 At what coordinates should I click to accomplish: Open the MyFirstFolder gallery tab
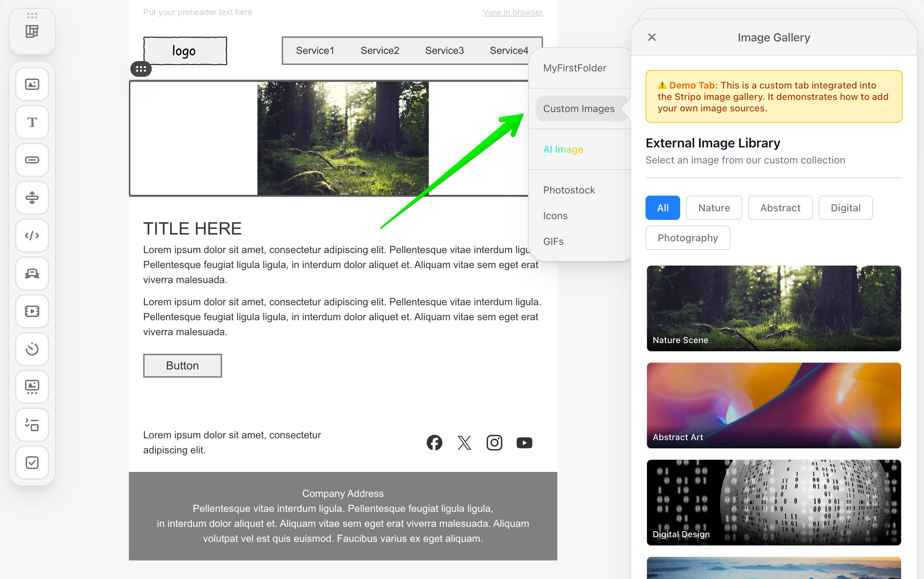(x=574, y=68)
